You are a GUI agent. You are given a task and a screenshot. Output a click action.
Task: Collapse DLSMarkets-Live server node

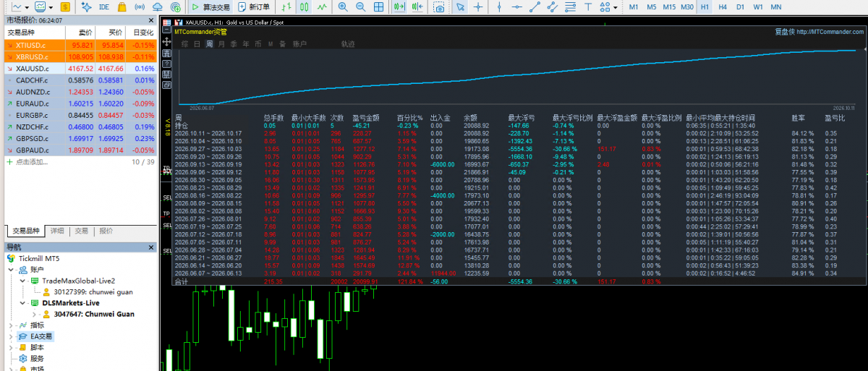(24, 303)
